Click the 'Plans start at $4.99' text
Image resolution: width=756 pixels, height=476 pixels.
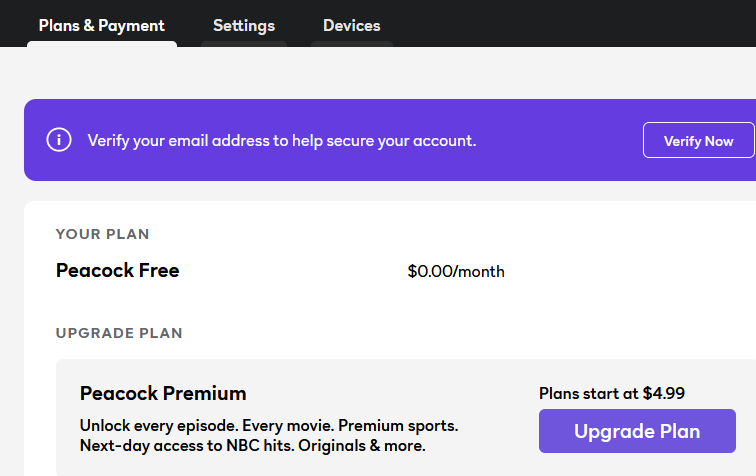point(611,394)
